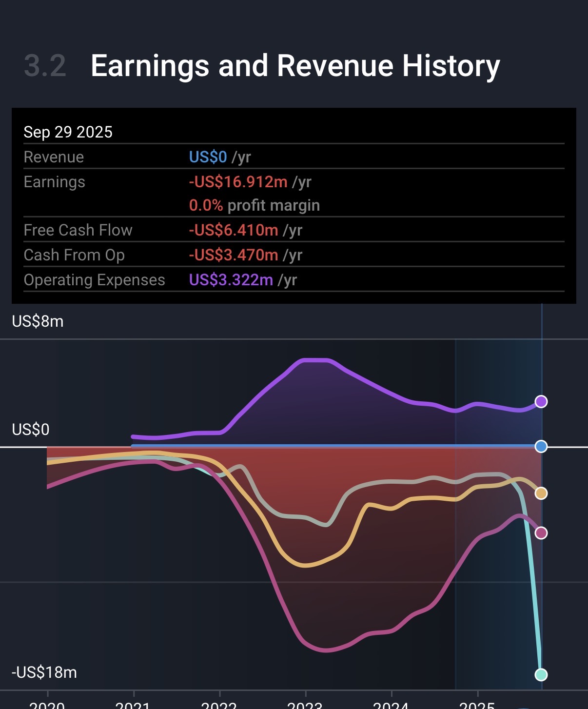Select the pink Free Cash Flow endpoint dot
Viewport: 588px width, 709px height.
tap(541, 532)
